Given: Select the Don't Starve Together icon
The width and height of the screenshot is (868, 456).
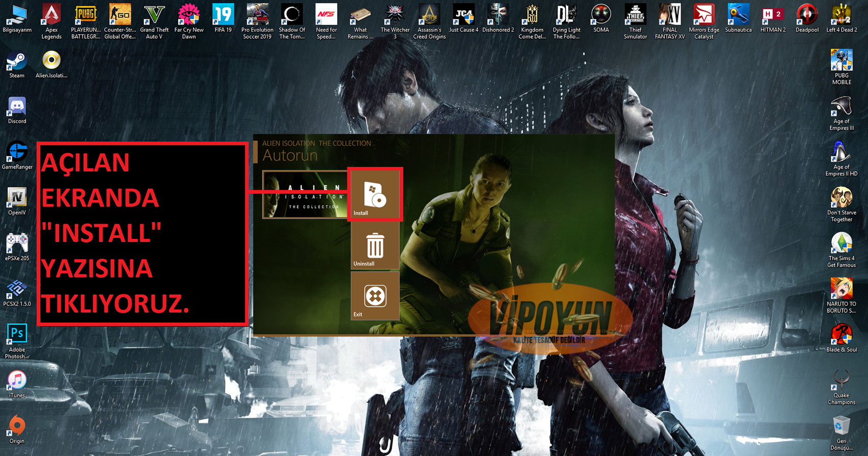Looking at the screenshot, I should click(841, 204).
